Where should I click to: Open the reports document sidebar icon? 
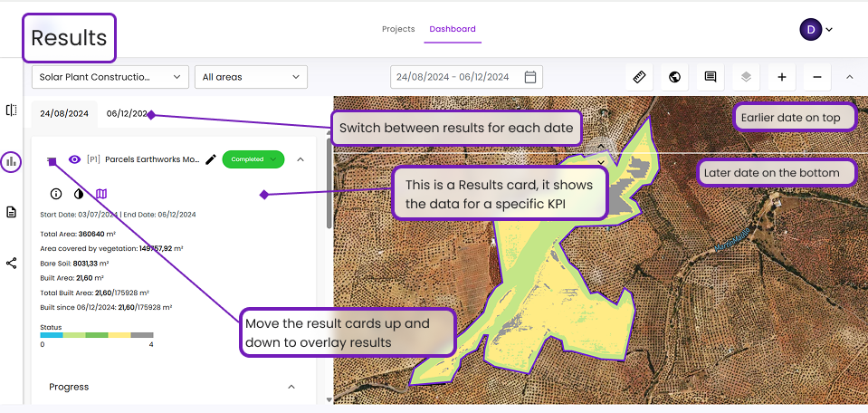pos(11,212)
